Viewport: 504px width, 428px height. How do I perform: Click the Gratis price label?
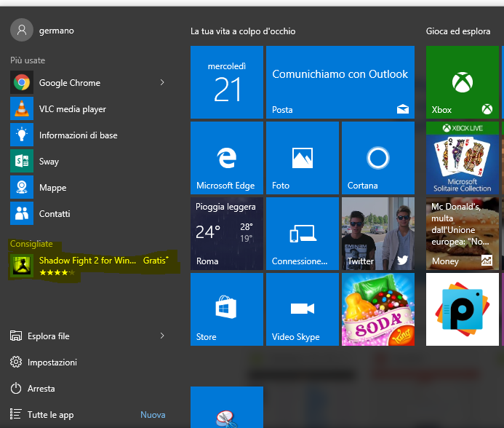point(156,260)
